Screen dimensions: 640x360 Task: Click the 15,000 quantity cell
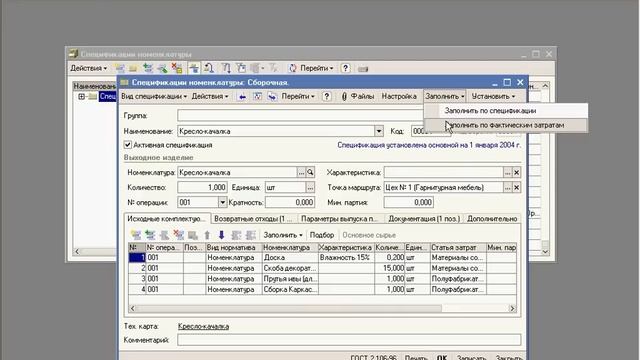pos(389,268)
